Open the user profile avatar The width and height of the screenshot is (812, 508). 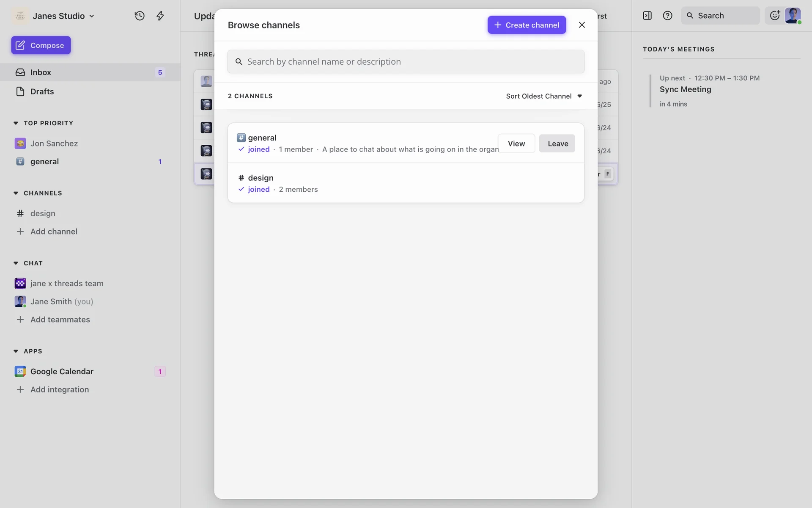pos(793,16)
